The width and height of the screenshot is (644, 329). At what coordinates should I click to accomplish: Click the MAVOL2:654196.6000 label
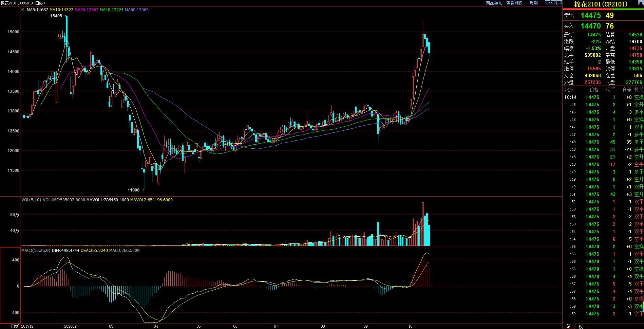click(x=151, y=200)
